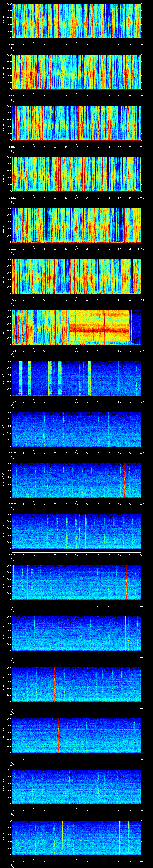Click the 16:18:00 start time label

point(12,147)
